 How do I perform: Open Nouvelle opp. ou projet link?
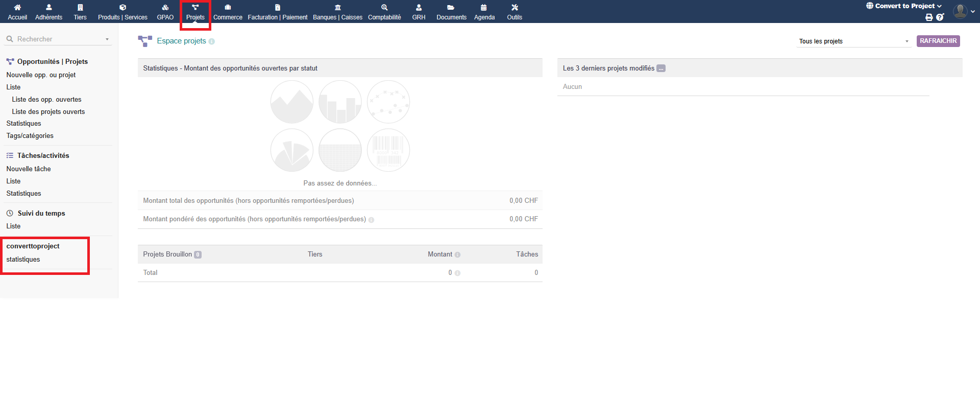coord(41,75)
